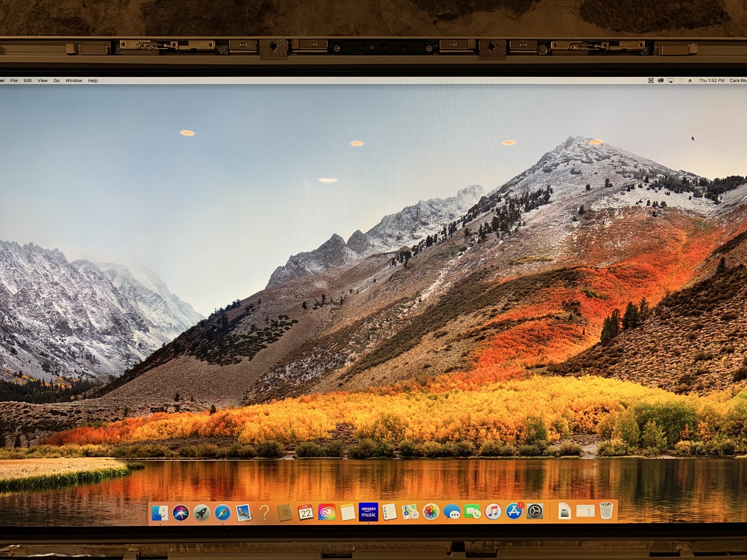Open the File menu
The width and height of the screenshot is (747, 560).
click(14, 81)
